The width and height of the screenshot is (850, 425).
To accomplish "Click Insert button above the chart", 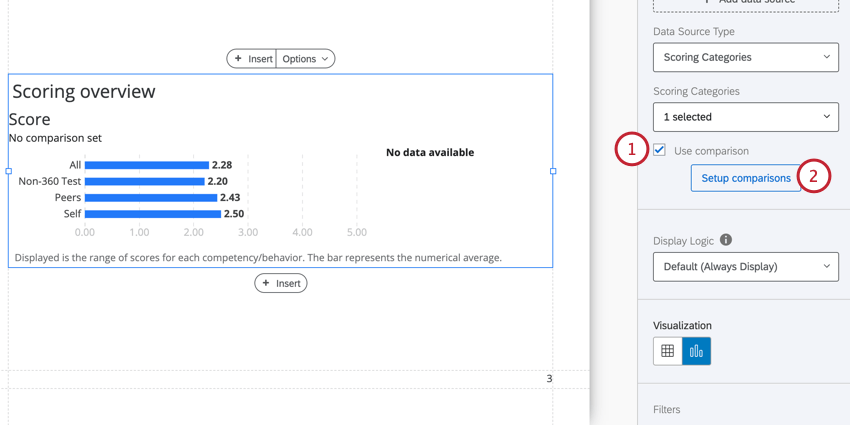I will (252, 59).
